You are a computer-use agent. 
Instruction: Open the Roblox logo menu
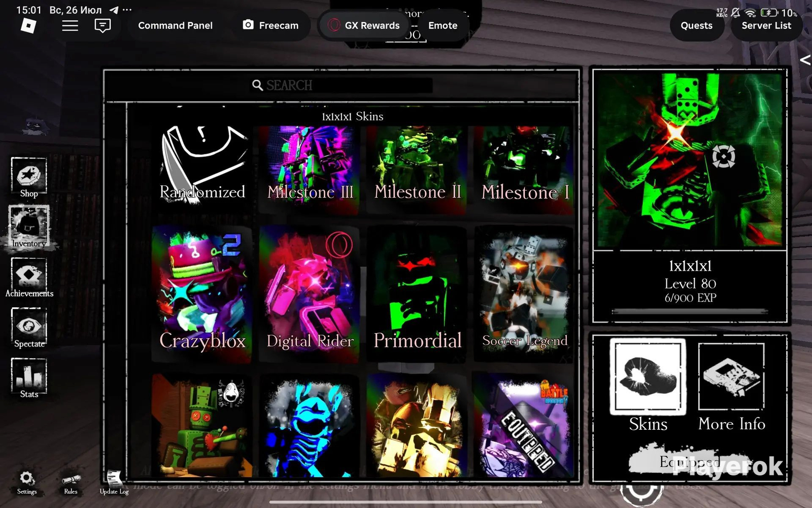(x=28, y=25)
